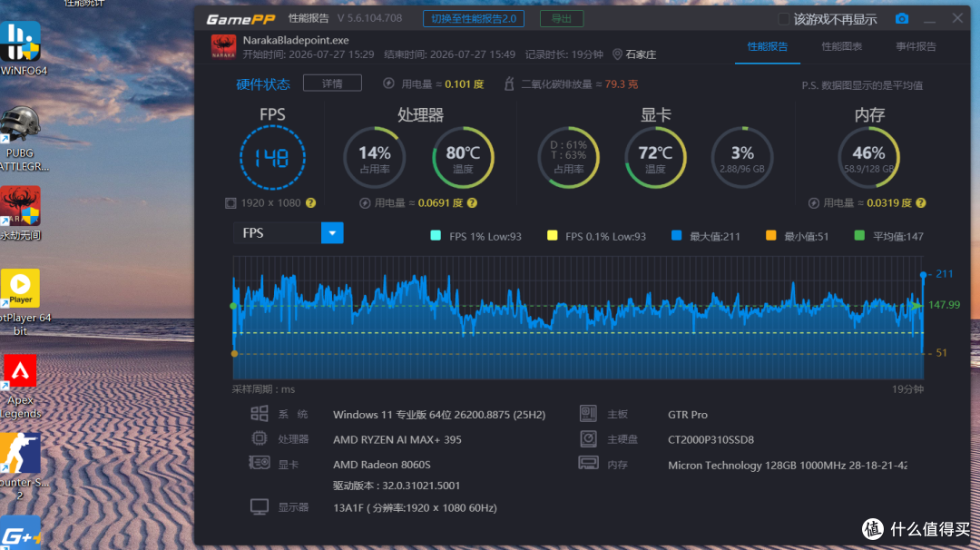Click the FPS 148 gauge
Viewport: 980px width, 550px height.
272,158
